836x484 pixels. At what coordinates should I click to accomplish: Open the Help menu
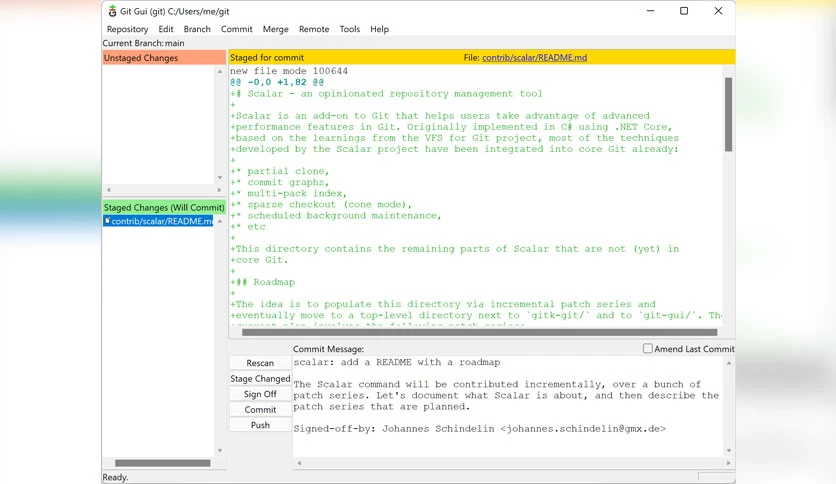tap(380, 29)
